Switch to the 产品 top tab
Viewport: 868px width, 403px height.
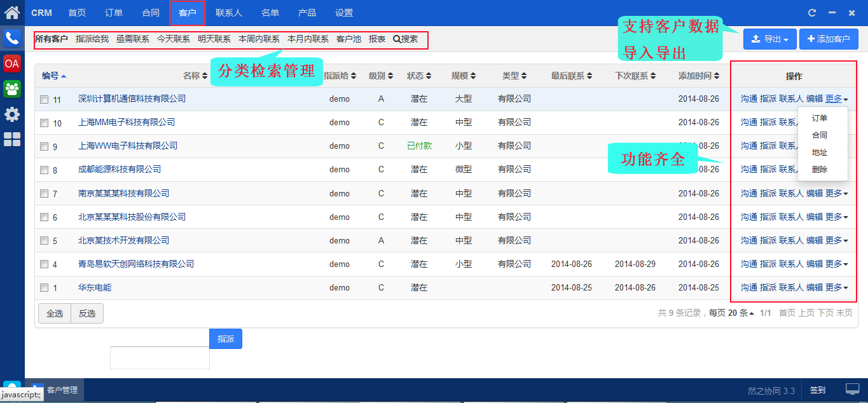click(307, 13)
